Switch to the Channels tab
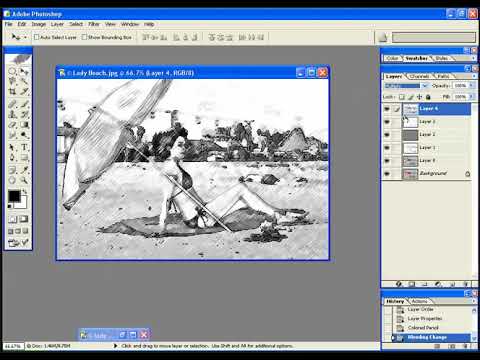The width and height of the screenshot is (480, 360). coord(419,76)
